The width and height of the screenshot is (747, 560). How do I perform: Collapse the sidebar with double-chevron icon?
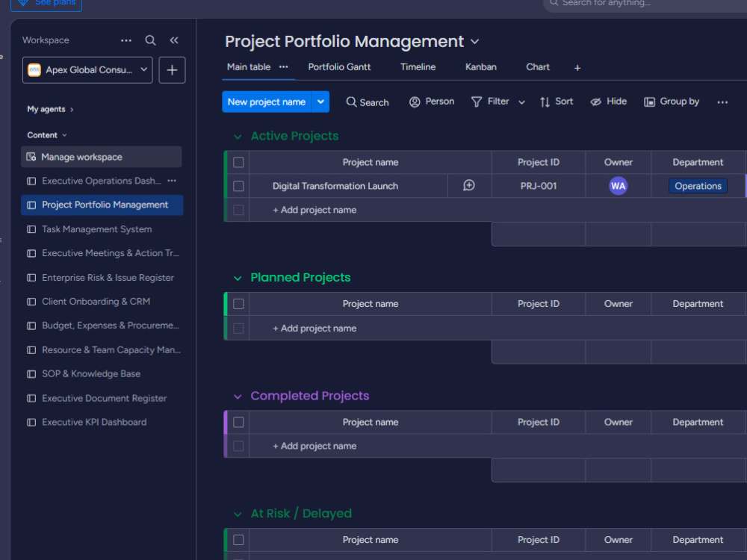pos(174,40)
